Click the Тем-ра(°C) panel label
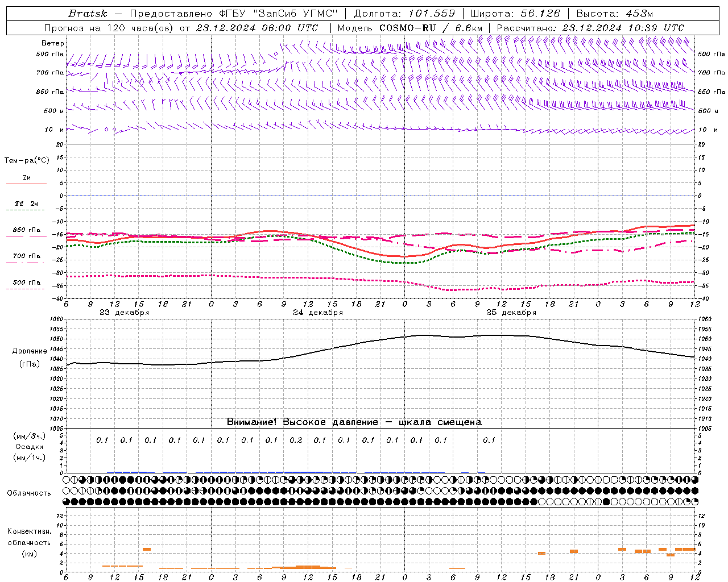 coord(27,161)
